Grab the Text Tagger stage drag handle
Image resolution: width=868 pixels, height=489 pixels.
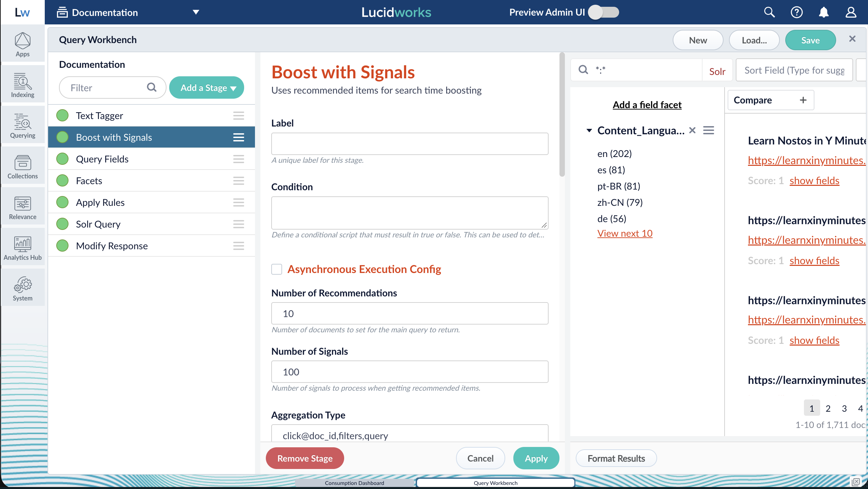click(x=239, y=116)
